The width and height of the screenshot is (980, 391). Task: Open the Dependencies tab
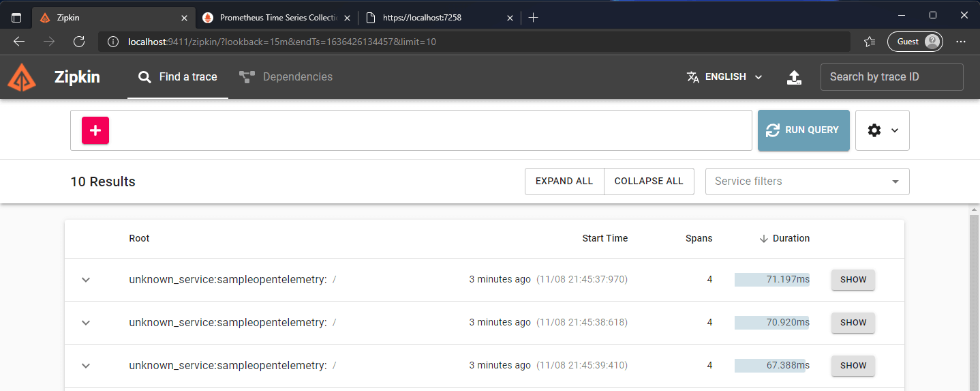click(x=286, y=77)
